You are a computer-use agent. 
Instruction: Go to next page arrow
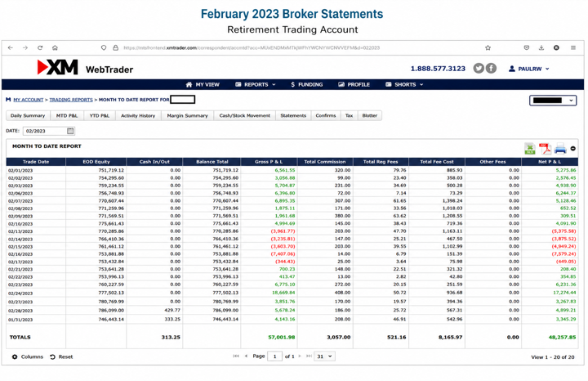pyautogui.click(x=300, y=356)
